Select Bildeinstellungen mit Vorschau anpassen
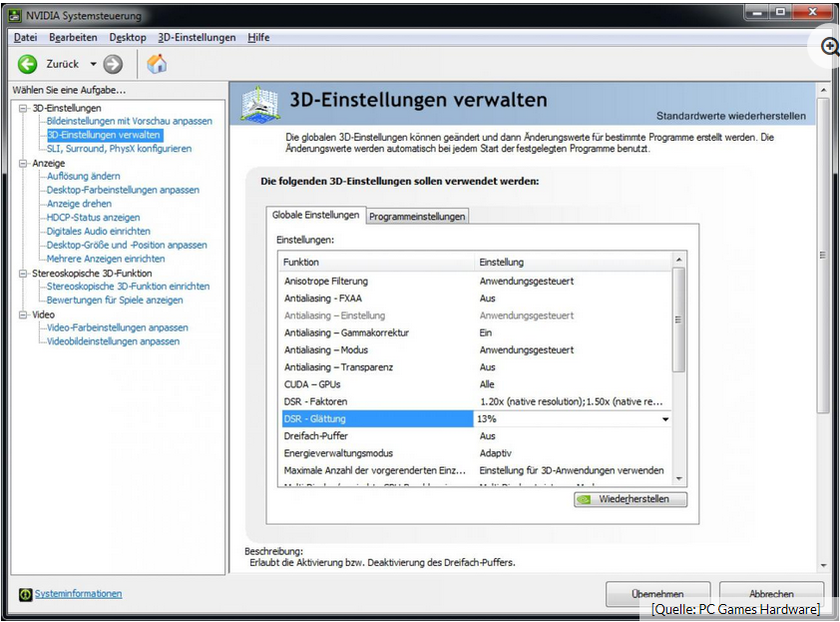This screenshot has height=622, width=840. point(129,121)
